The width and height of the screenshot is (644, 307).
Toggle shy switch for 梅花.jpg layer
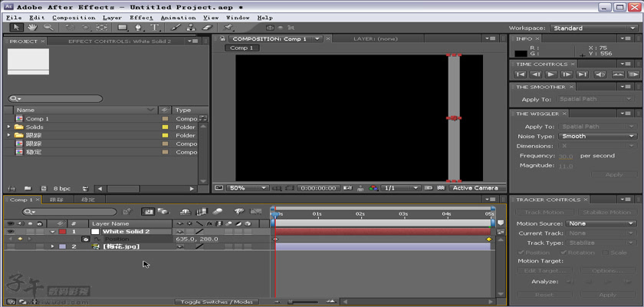tap(179, 246)
